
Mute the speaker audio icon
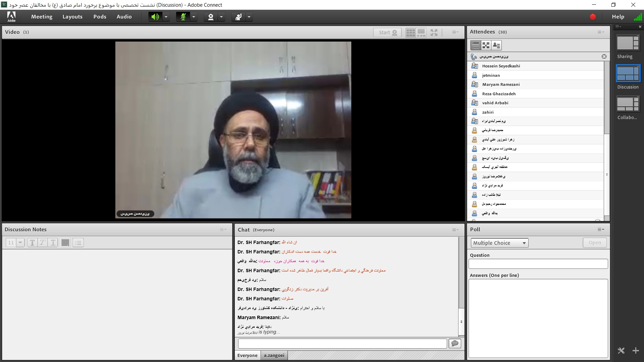pos(155,17)
